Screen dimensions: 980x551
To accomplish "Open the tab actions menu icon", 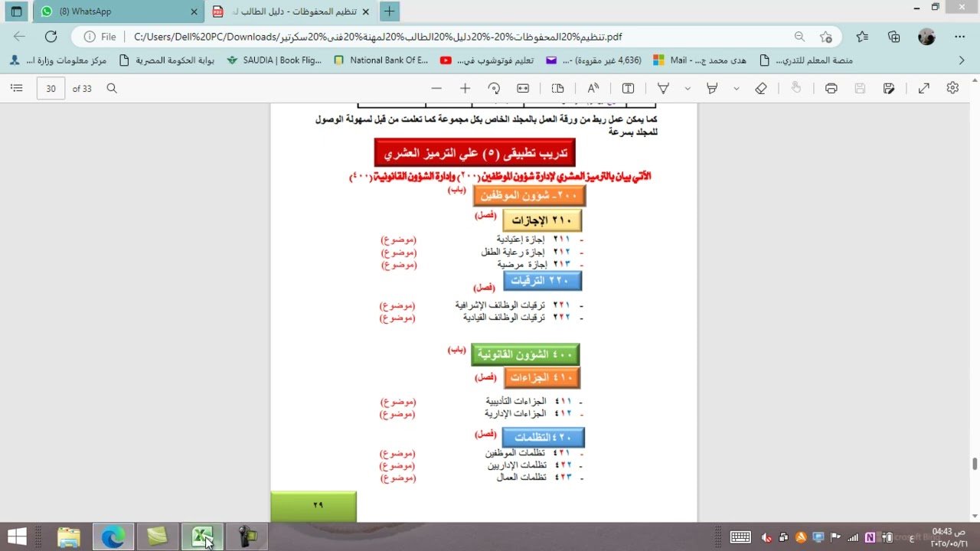I will (16, 11).
